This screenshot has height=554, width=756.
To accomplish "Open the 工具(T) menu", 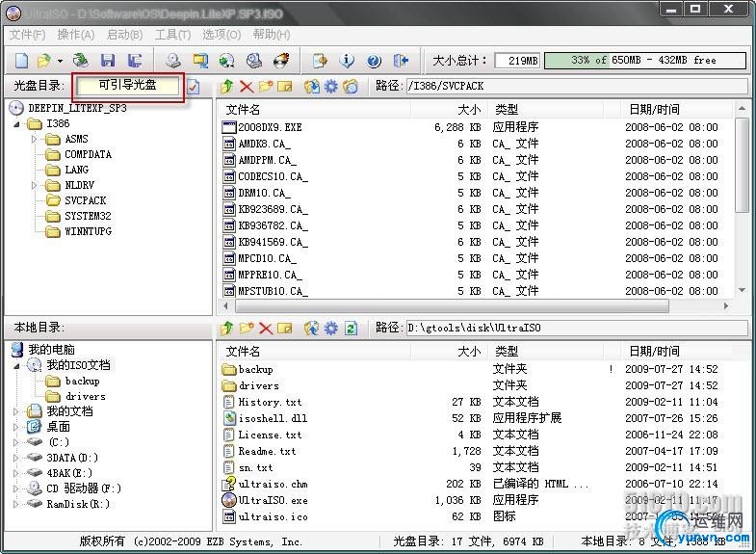I will (x=172, y=35).
